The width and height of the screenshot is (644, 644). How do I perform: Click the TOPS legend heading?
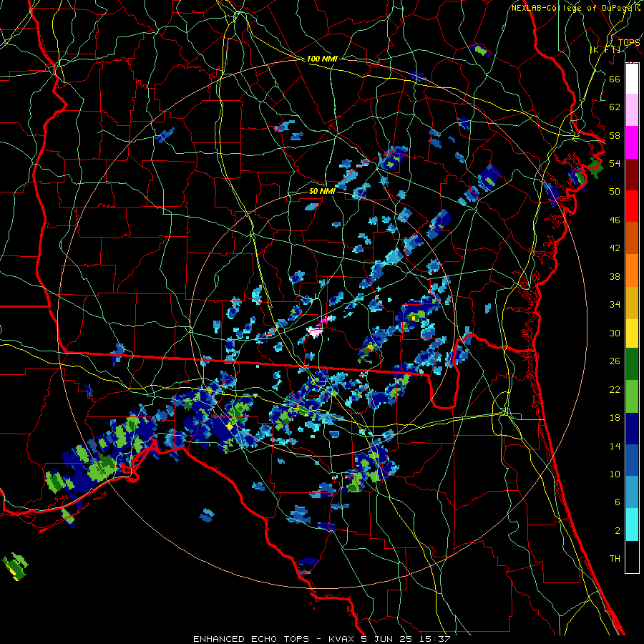click(629, 42)
